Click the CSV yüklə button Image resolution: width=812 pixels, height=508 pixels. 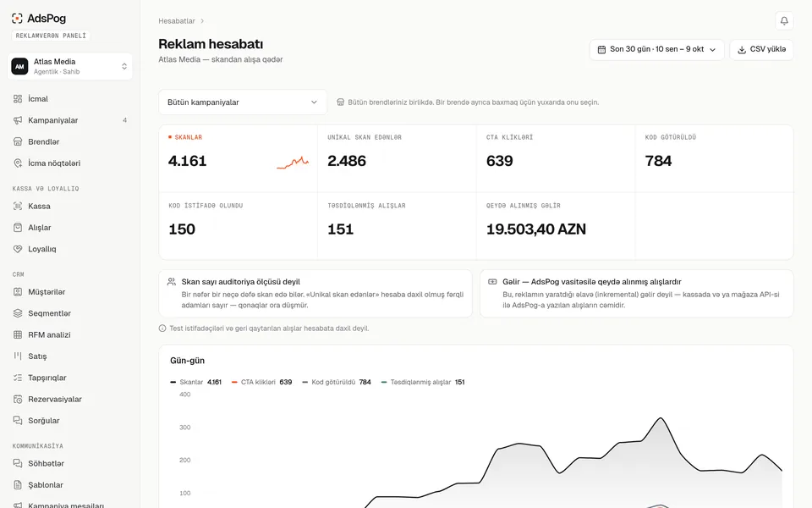(x=761, y=50)
